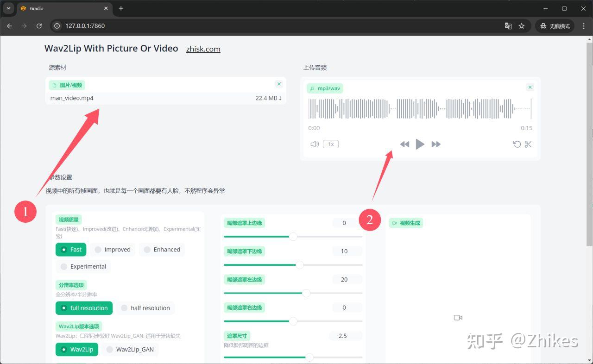The width and height of the screenshot is (593, 364).
Task: Click the 无痕模式 incognito button
Action: coord(555,26)
